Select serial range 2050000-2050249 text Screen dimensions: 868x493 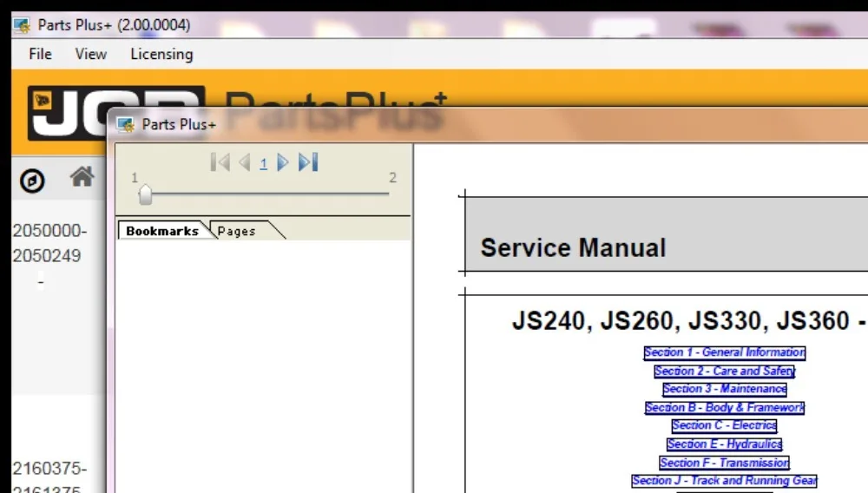(49, 243)
